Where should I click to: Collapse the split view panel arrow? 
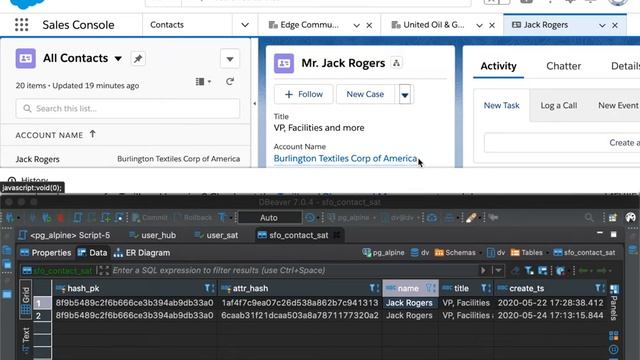pos(254,104)
